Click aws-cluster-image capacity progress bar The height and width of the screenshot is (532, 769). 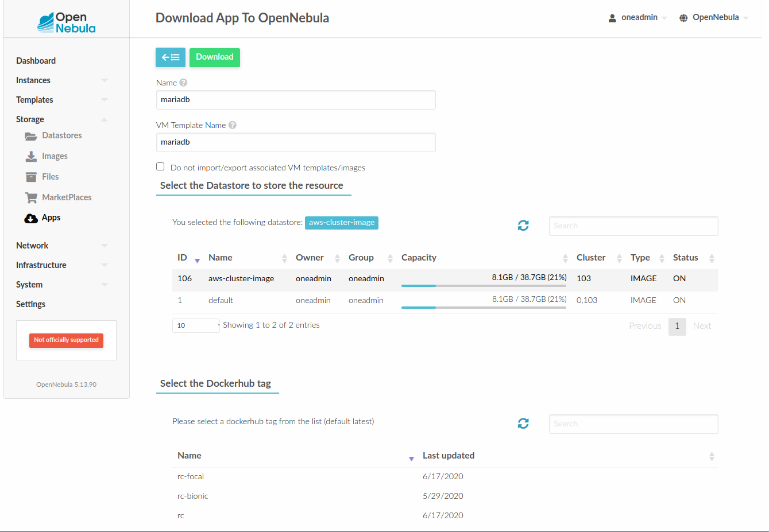tap(484, 285)
